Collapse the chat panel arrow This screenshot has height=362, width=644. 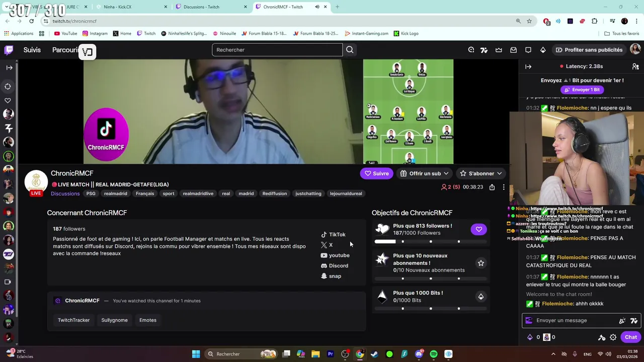528,66
